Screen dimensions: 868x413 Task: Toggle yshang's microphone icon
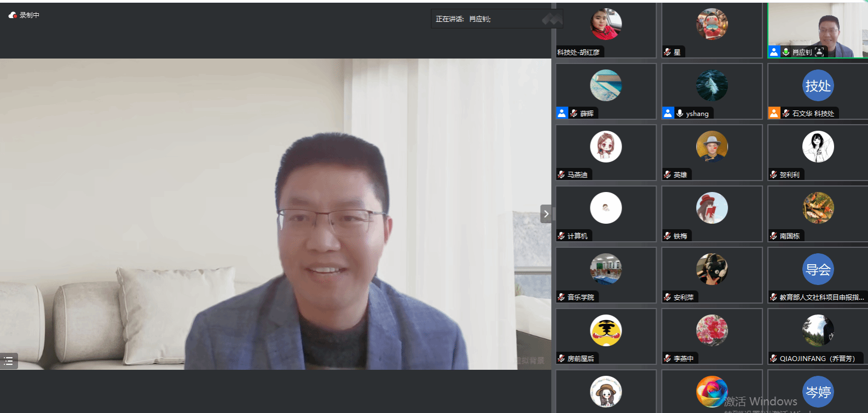pos(680,113)
